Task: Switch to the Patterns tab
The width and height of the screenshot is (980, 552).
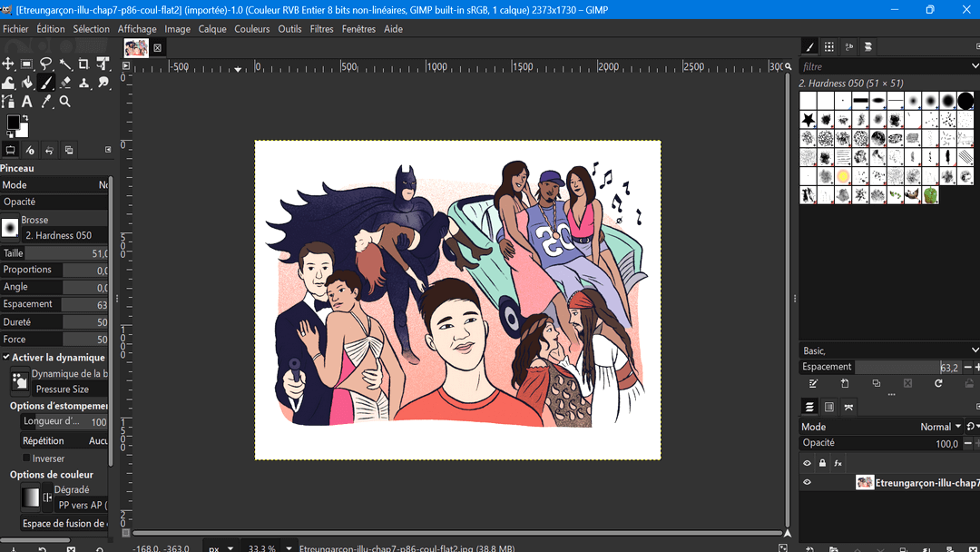Action: (x=829, y=47)
